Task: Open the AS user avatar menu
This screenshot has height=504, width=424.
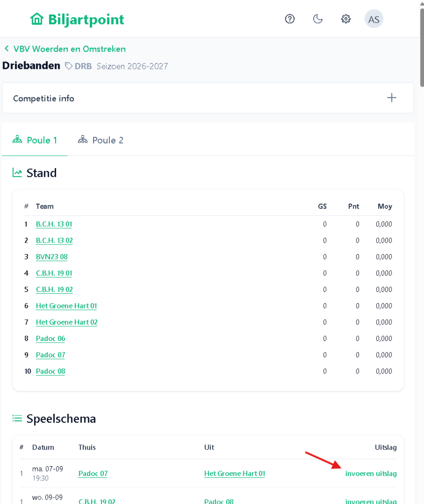Action: [374, 19]
